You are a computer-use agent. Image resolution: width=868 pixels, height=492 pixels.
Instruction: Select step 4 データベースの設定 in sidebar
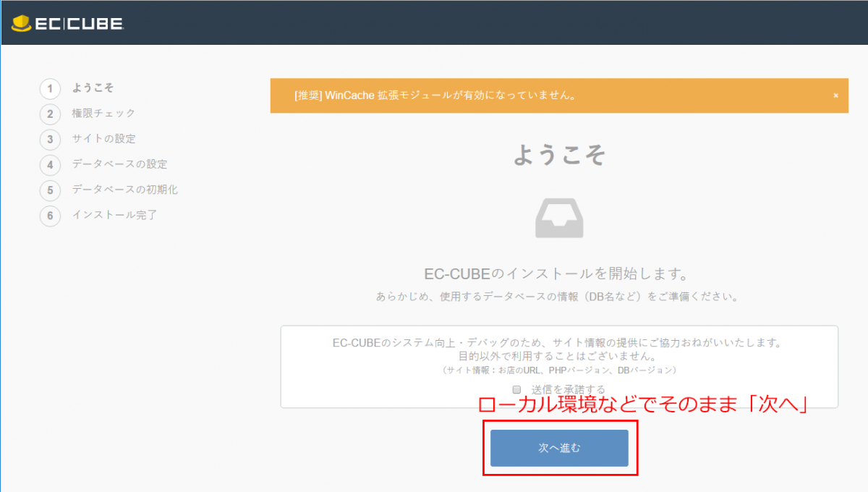coord(103,164)
